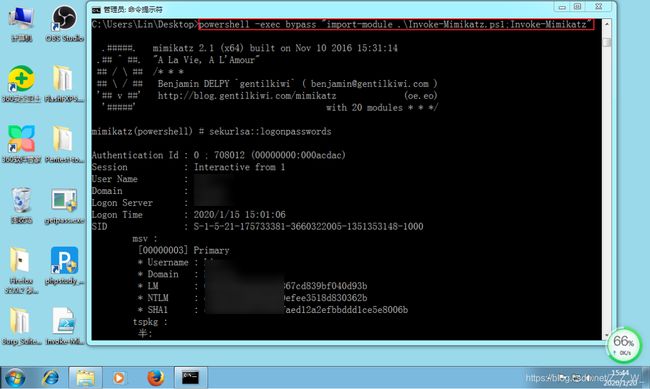Click the command prompt scrollbar up arrow

(607, 24)
